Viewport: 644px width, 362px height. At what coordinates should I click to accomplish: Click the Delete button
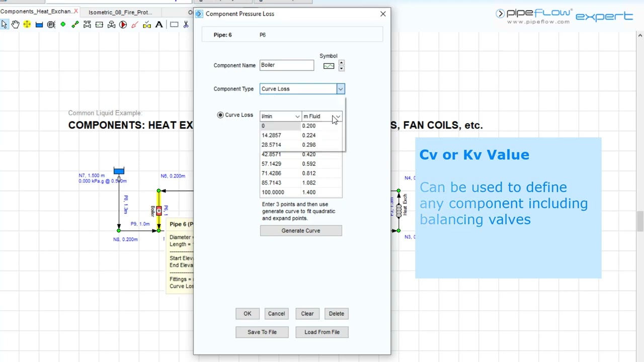[337, 314]
